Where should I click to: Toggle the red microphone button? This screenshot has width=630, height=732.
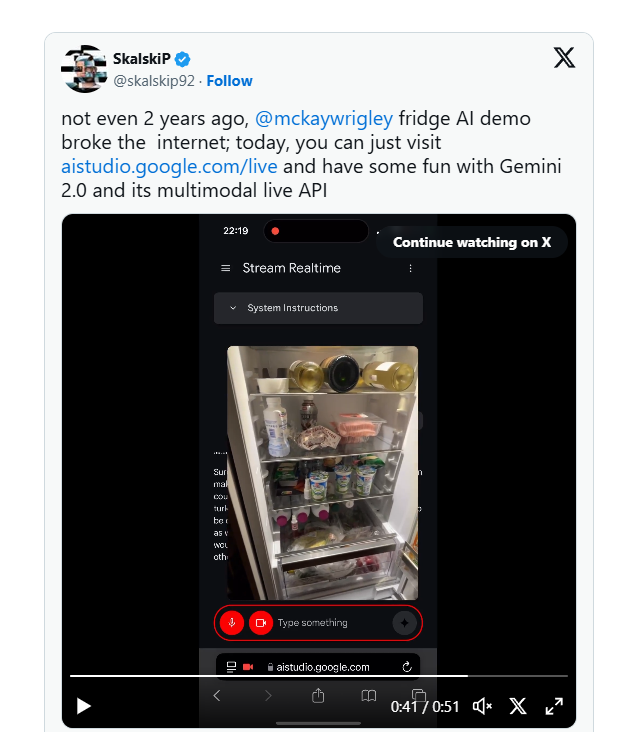tap(232, 623)
